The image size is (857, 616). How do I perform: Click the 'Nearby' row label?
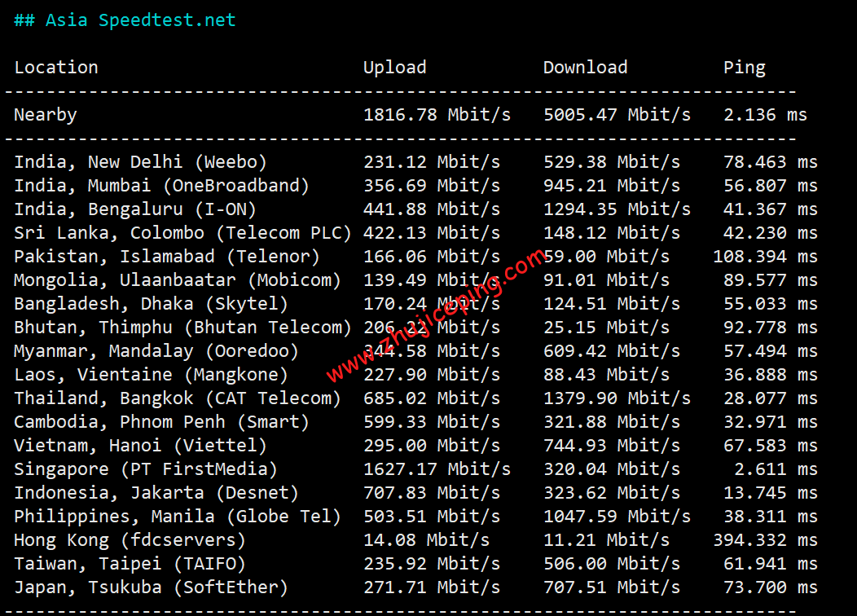pyautogui.click(x=46, y=115)
